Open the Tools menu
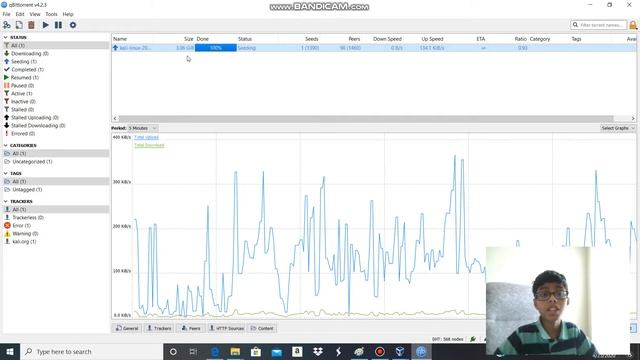This screenshot has width=640, height=360. 51,14
